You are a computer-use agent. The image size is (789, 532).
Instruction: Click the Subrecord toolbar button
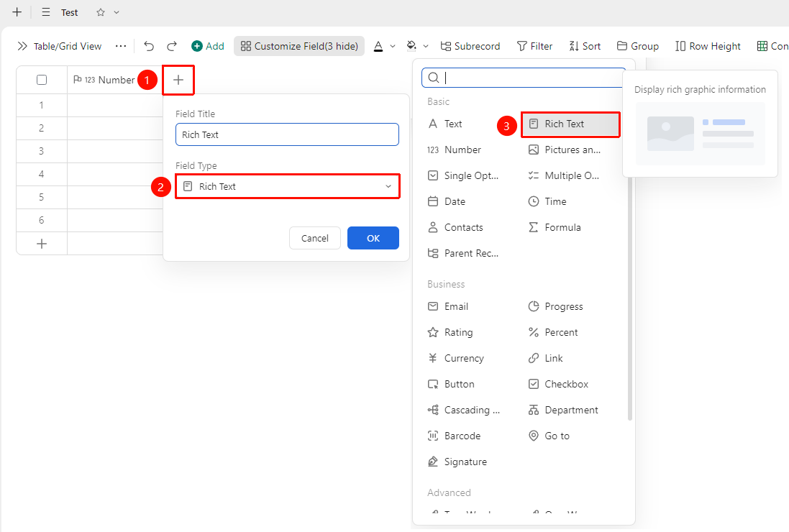[x=470, y=46]
